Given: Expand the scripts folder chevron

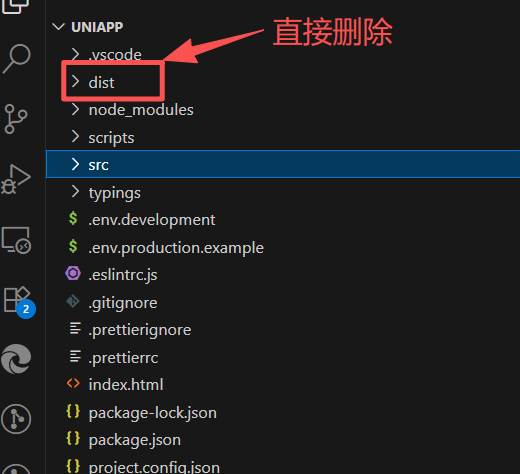Looking at the screenshot, I should point(76,137).
